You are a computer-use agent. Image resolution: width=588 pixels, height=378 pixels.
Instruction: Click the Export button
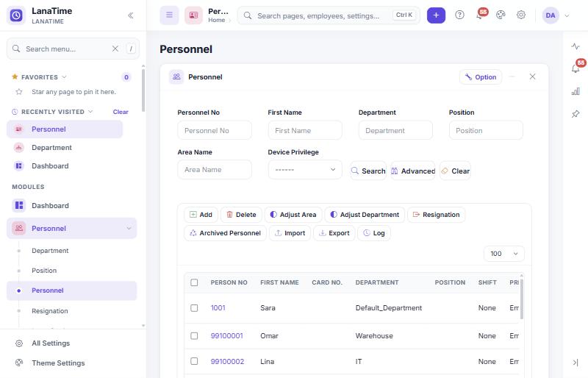(x=334, y=233)
